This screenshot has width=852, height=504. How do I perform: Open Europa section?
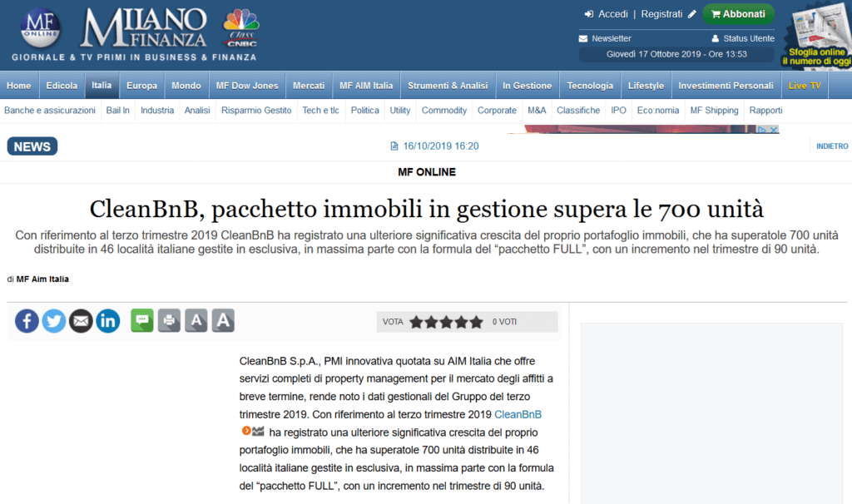(x=141, y=86)
